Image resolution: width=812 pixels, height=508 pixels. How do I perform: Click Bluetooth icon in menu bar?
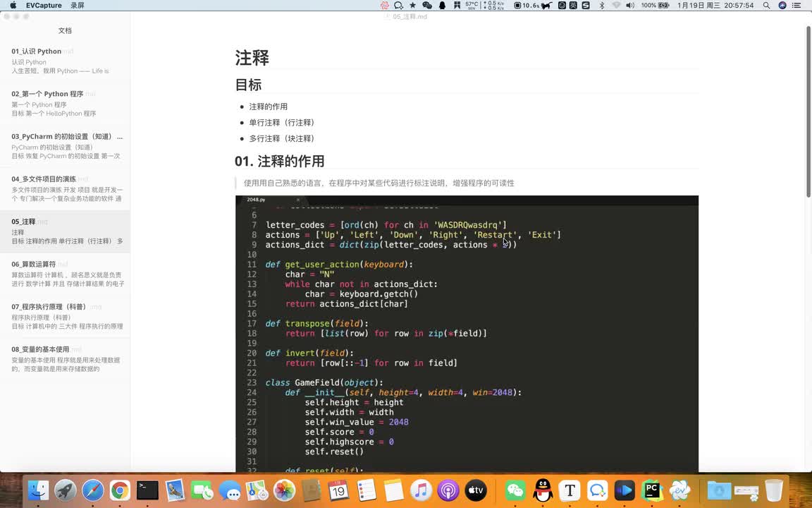[602, 5]
